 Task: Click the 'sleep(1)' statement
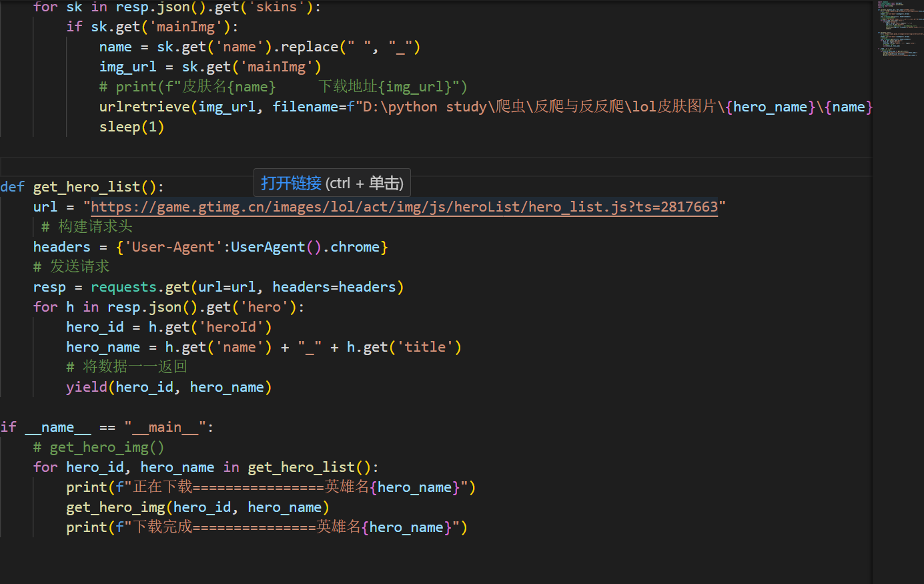pyautogui.click(x=131, y=127)
